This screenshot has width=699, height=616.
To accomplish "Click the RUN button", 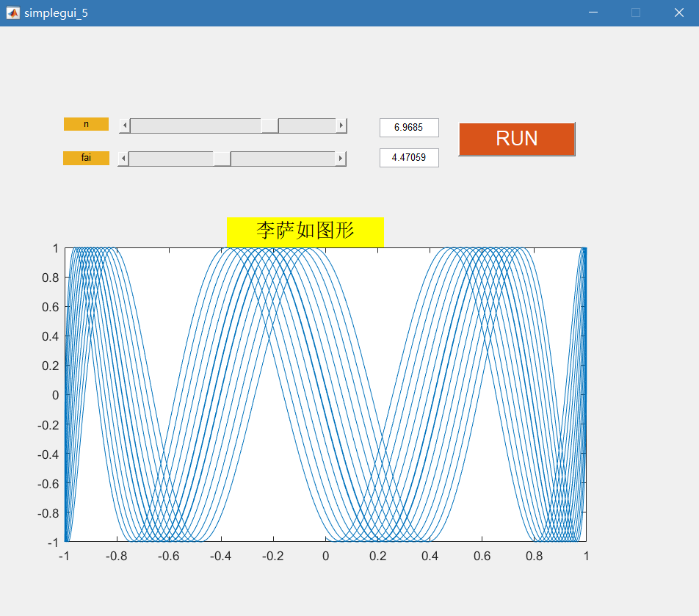I will 517,139.
